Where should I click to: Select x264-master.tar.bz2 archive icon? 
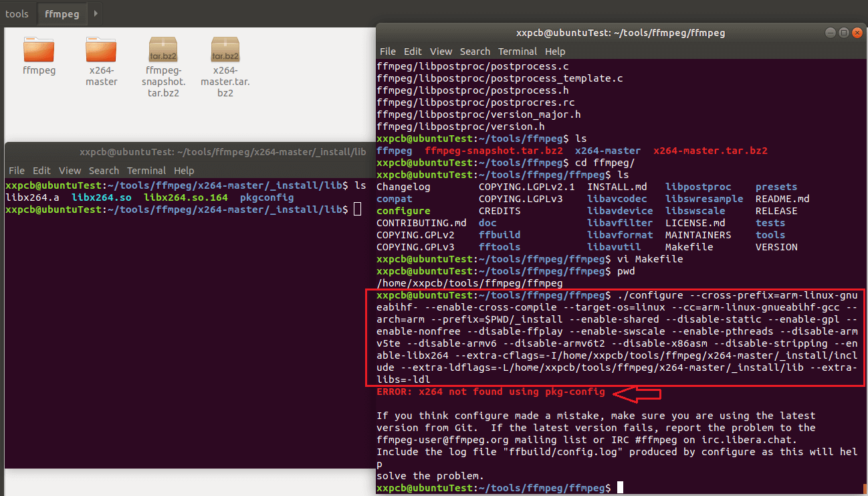tap(225, 49)
